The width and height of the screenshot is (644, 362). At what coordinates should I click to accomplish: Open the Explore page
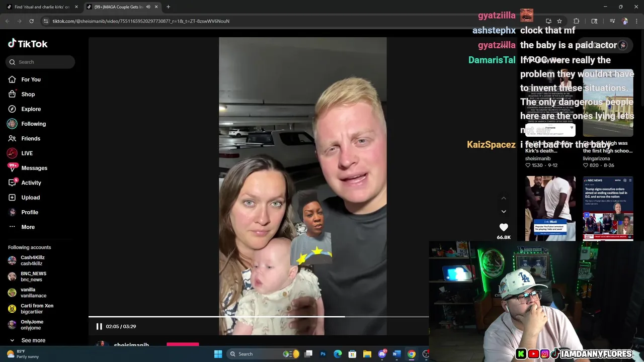point(31,109)
